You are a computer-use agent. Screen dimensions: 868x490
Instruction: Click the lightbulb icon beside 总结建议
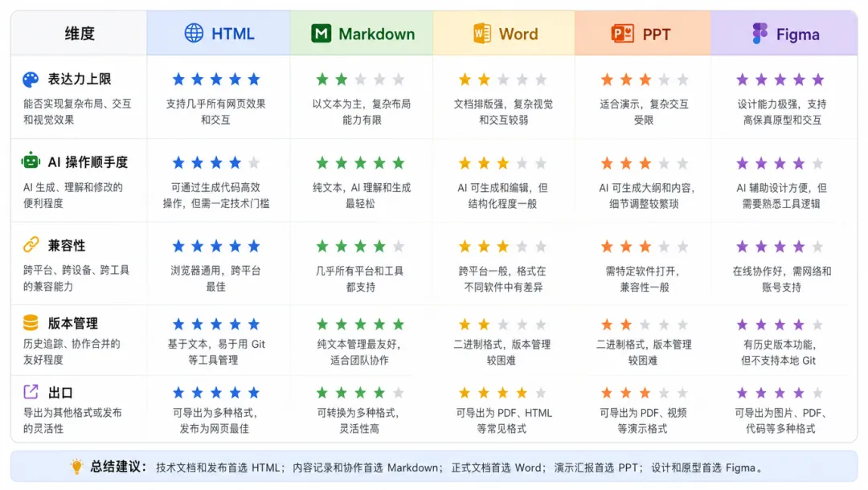77,466
